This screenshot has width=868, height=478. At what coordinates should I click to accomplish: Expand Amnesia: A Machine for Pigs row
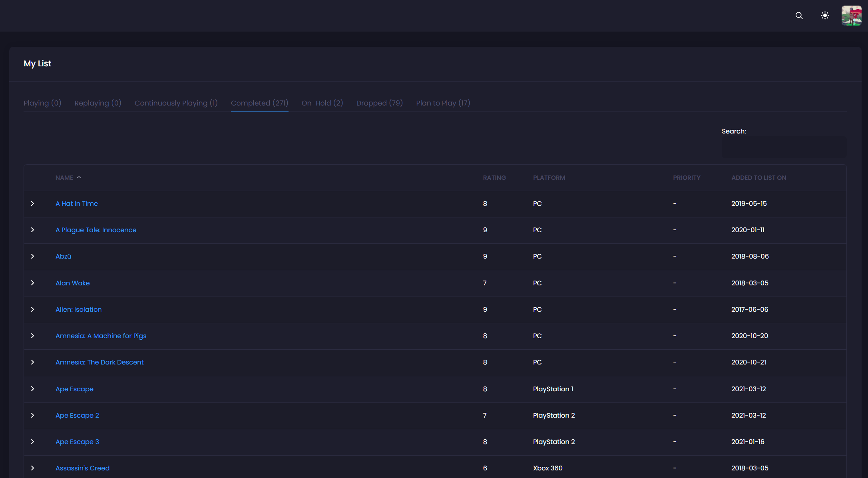tap(33, 336)
